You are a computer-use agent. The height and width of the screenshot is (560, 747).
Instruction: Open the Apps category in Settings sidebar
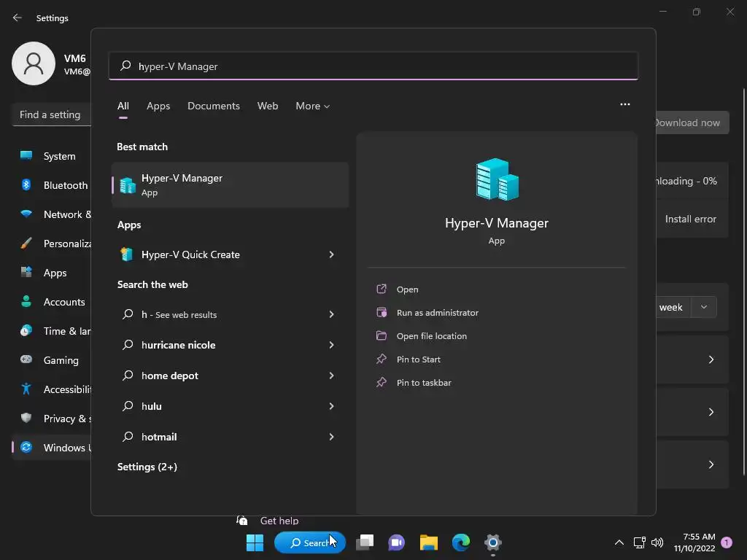52,273
